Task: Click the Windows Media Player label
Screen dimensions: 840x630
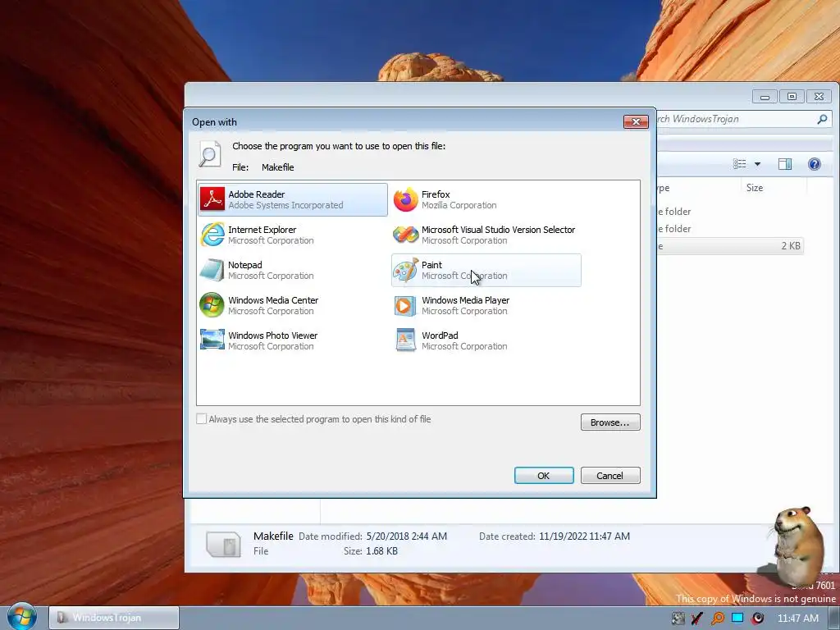Action: click(466, 300)
